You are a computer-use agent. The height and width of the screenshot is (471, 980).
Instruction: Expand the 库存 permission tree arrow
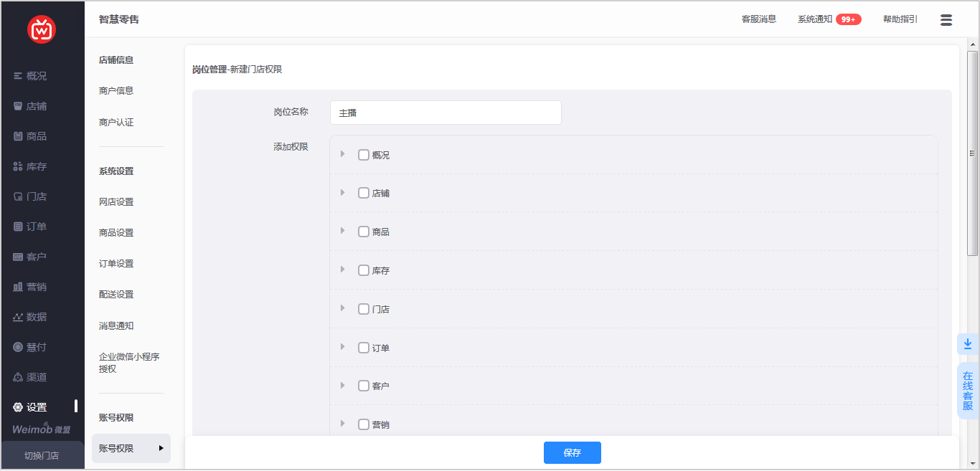click(x=343, y=270)
